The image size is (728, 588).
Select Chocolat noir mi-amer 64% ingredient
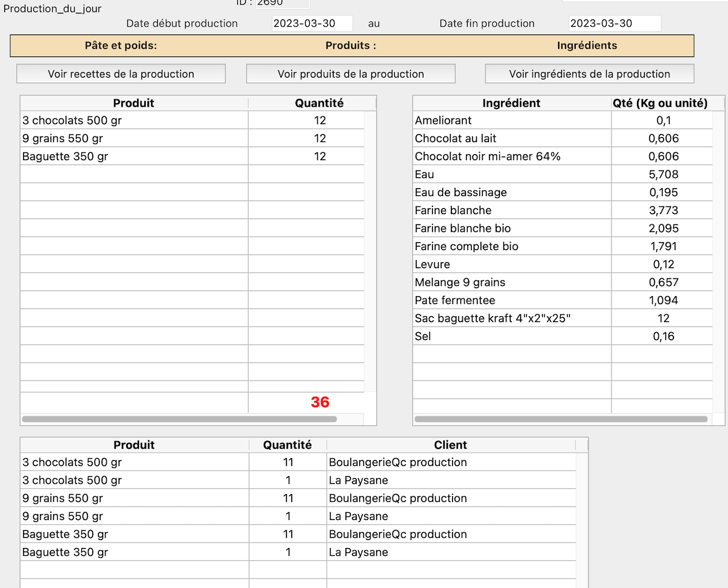[x=562, y=157]
